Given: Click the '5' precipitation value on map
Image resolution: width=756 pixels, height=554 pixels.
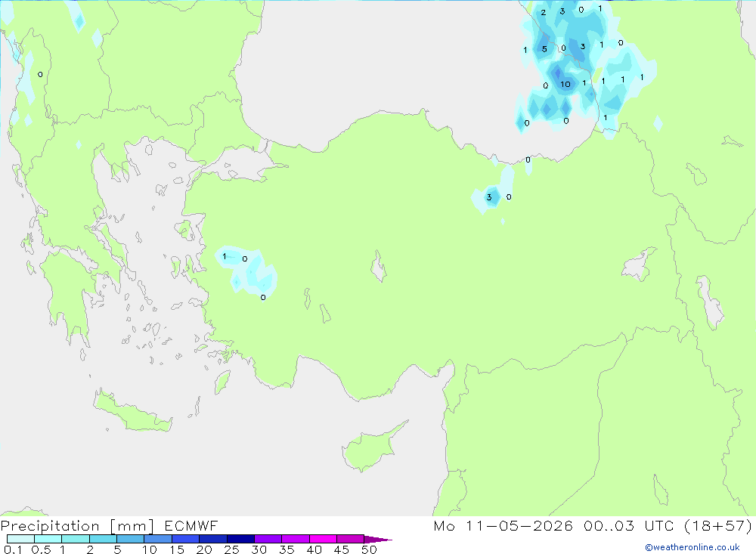Looking at the screenshot, I should [x=544, y=49].
